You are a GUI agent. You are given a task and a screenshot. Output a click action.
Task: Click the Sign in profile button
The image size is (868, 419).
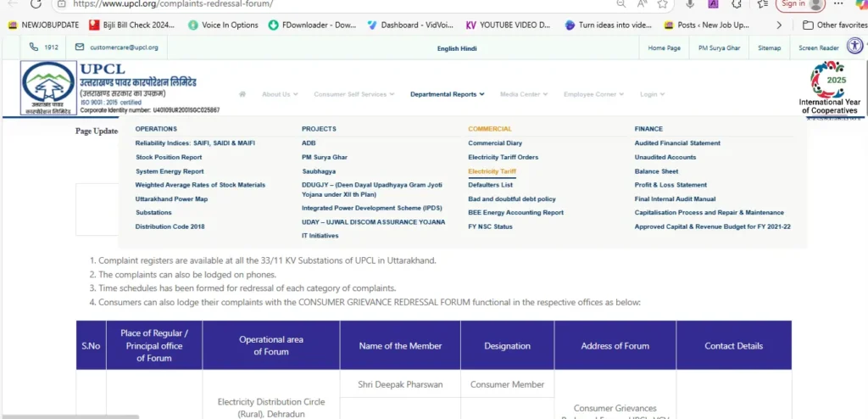point(800,4)
